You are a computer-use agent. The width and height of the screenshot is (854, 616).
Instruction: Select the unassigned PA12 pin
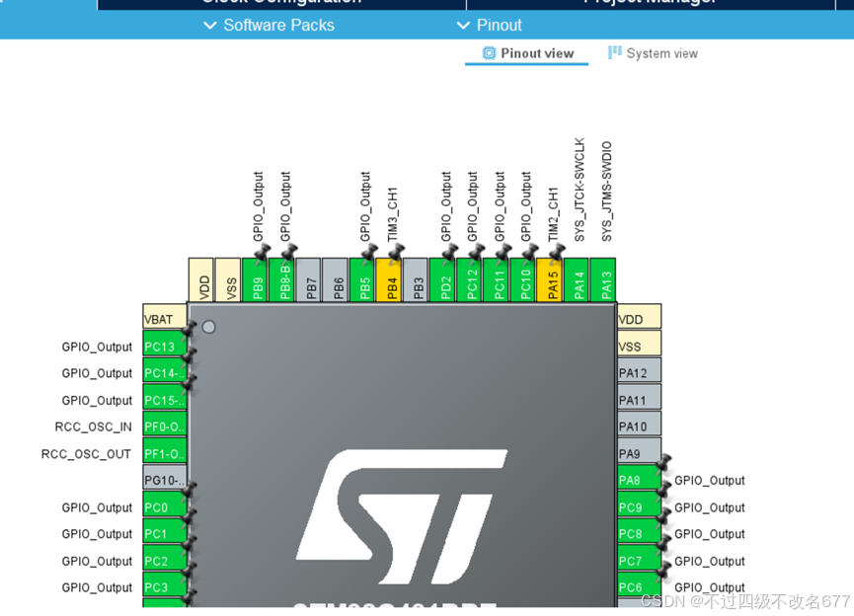point(640,370)
